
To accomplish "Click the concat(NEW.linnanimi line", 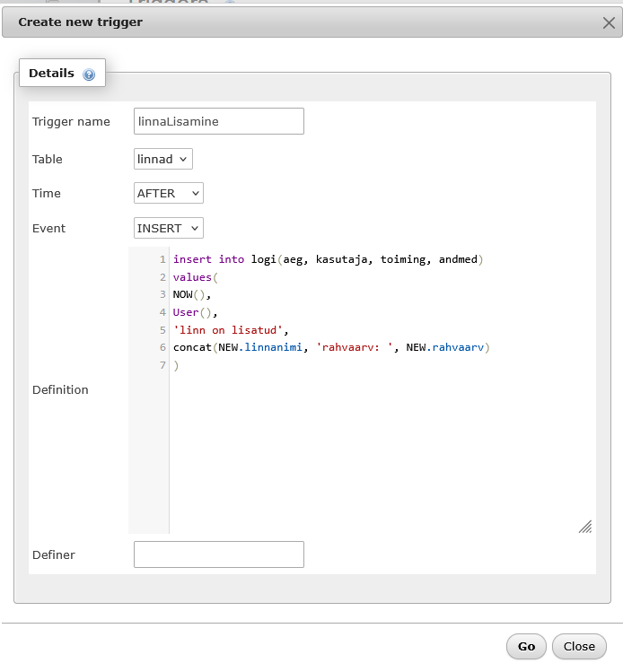I will (332, 346).
